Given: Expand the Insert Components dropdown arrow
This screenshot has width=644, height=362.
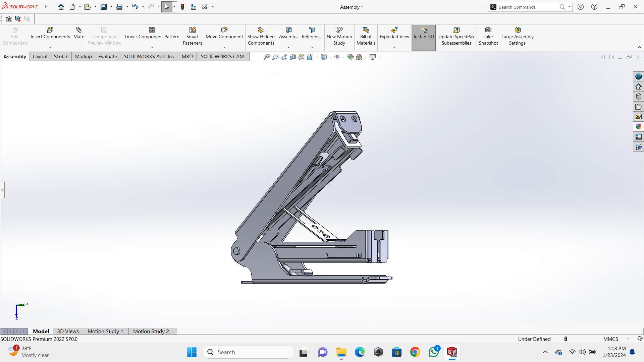Looking at the screenshot, I should [x=50, y=47].
